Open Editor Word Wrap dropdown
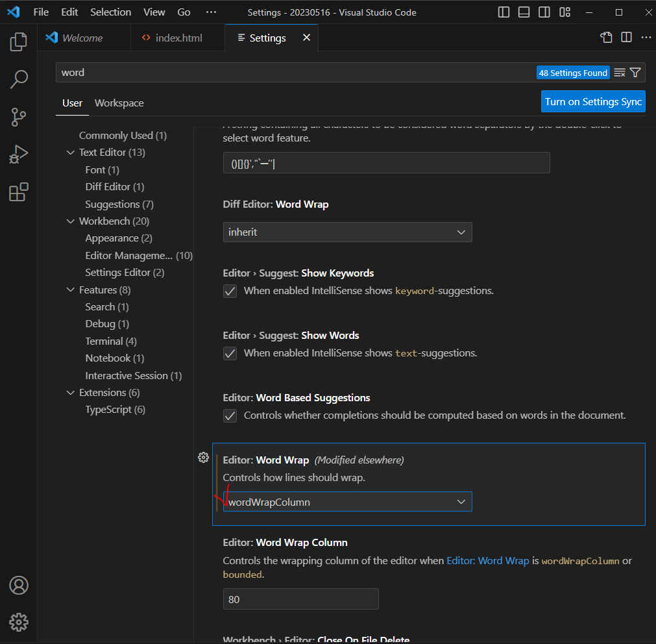Screen dimensions: 656x644 pos(347,502)
